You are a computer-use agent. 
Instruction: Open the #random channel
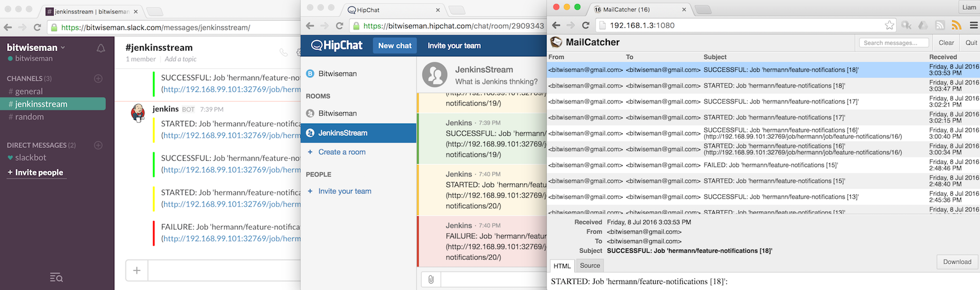29,117
